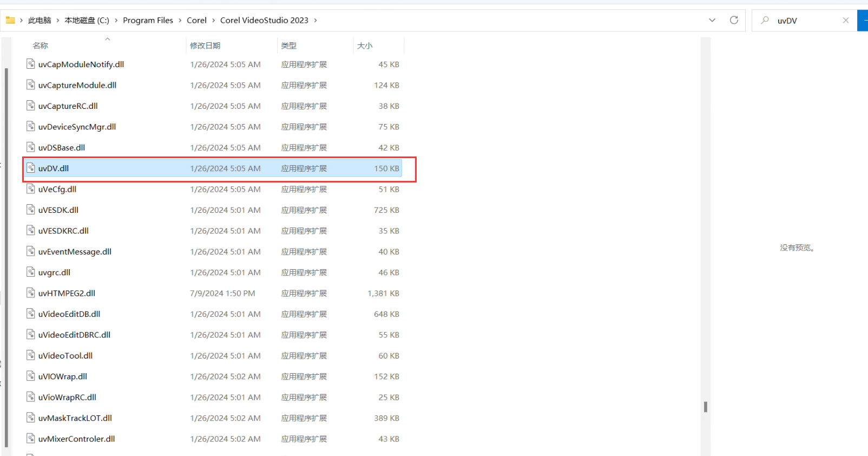Image resolution: width=868 pixels, height=456 pixels.
Task: Click the uVESDK.dll file icon
Action: pos(31,210)
